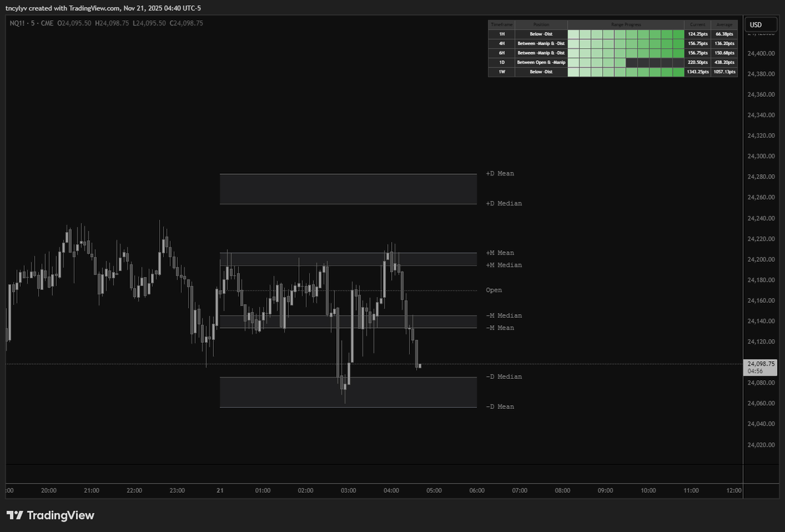The width and height of the screenshot is (785, 532).
Task: Click the 20:00 time axis label
Action: pyautogui.click(x=49, y=490)
